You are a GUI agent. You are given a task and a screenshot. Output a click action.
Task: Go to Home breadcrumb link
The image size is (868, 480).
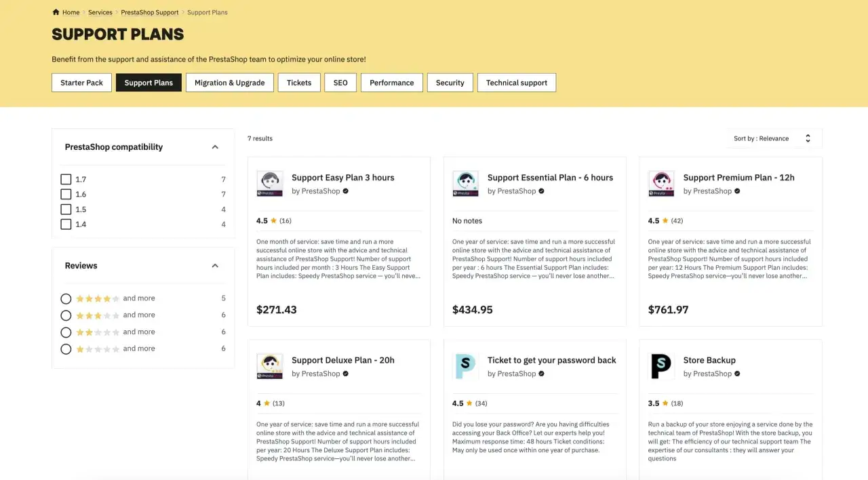(71, 12)
